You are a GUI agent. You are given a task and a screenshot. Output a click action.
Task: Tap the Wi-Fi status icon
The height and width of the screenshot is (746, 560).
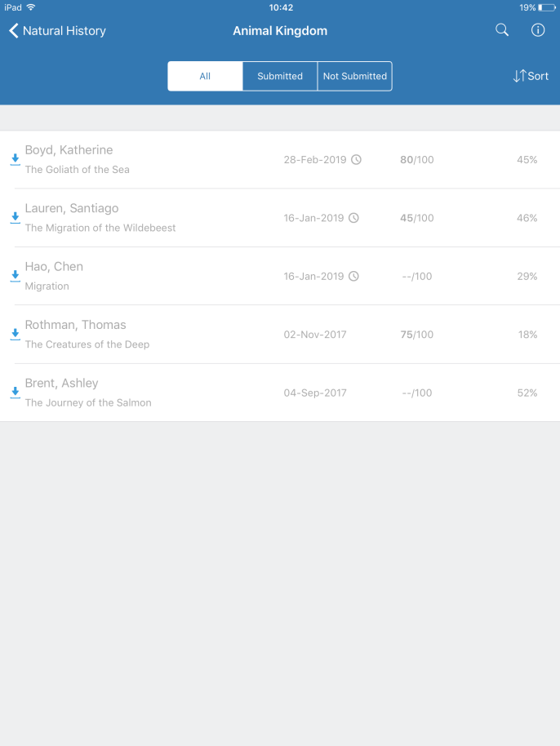(x=31, y=7)
